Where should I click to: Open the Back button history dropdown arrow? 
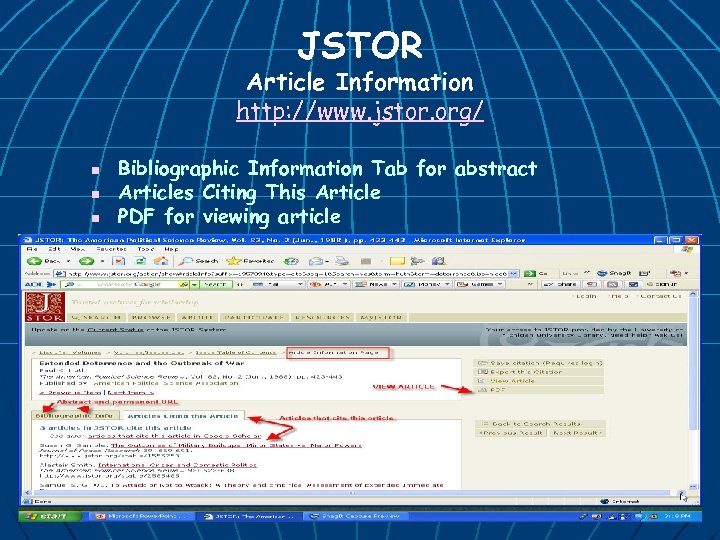68,261
